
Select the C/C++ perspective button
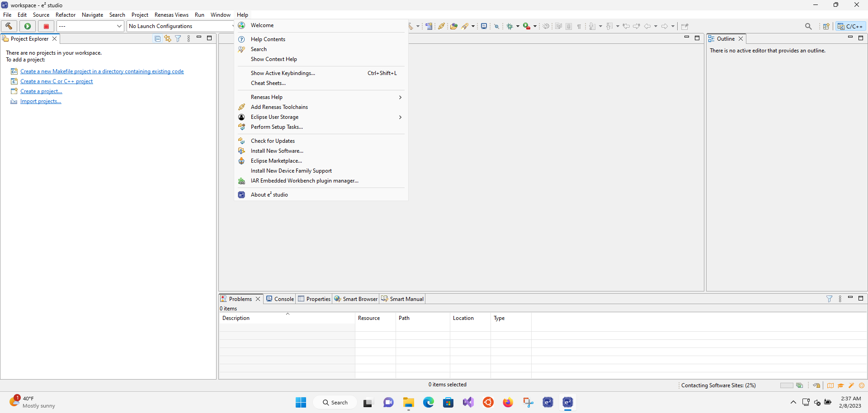850,26
